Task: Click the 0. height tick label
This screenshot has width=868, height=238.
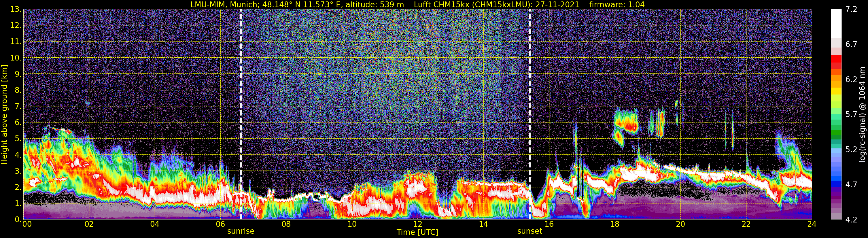Action: pyautogui.click(x=18, y=220)
